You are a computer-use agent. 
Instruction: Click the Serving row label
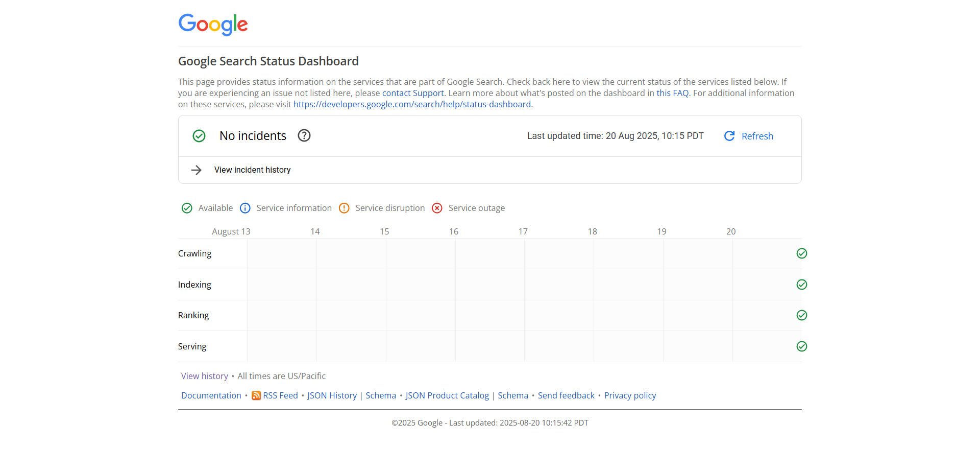tap(192, 346)
